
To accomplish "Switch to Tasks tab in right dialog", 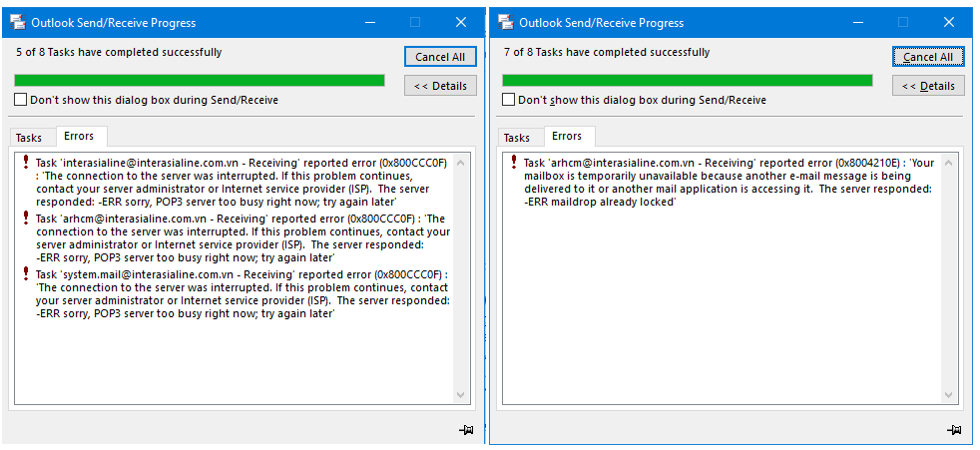I will [x=517, y=138].
